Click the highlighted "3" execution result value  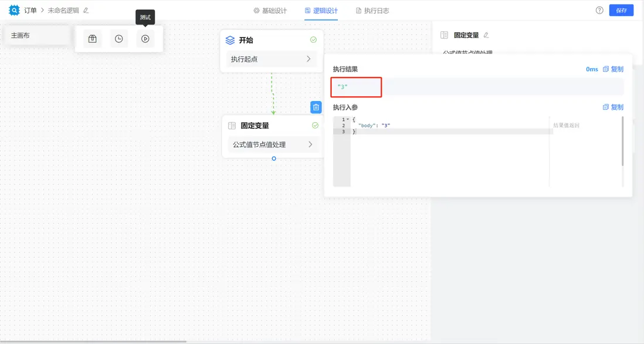click(342, 87)
